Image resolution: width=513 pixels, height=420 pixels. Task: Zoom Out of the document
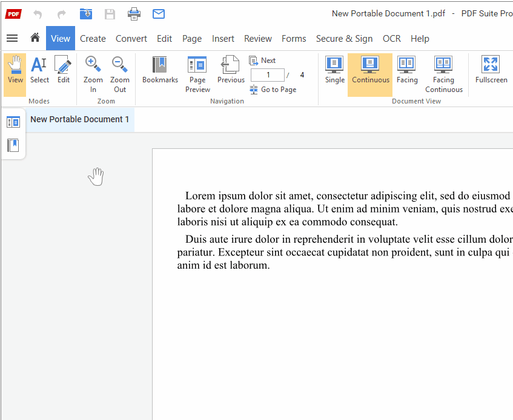[120, 75]
